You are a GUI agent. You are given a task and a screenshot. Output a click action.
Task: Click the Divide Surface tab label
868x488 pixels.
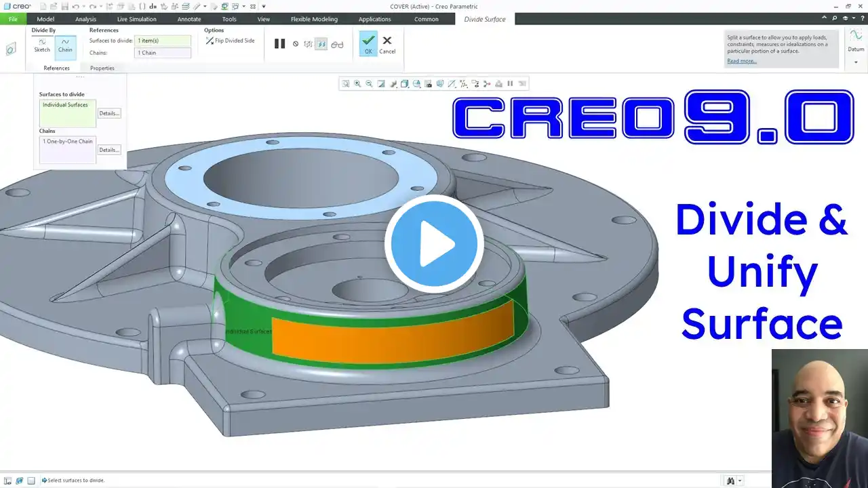point(485,19)
